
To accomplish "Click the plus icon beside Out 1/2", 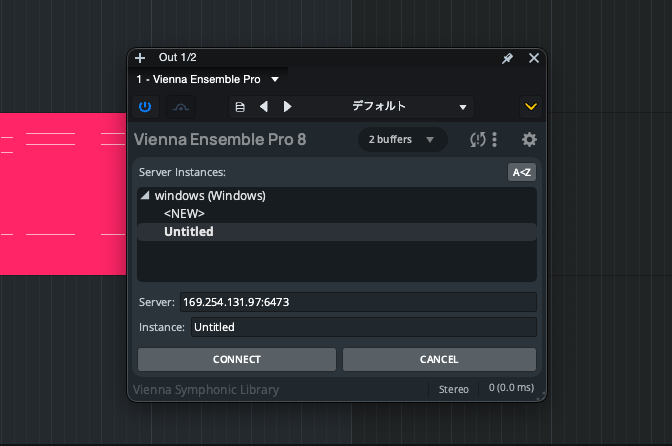I will pos(140,58).
